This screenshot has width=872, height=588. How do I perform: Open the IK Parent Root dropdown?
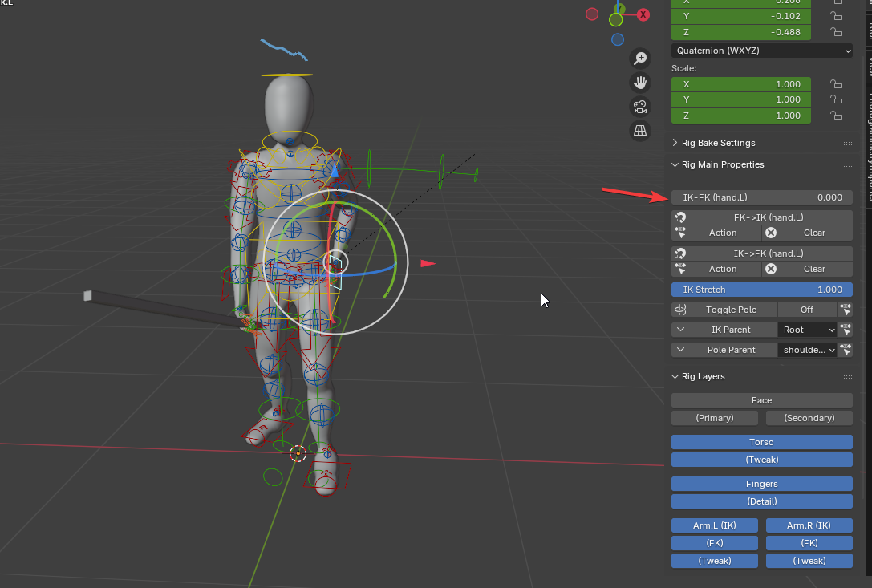pyautogui.click(x=808, y=330)
